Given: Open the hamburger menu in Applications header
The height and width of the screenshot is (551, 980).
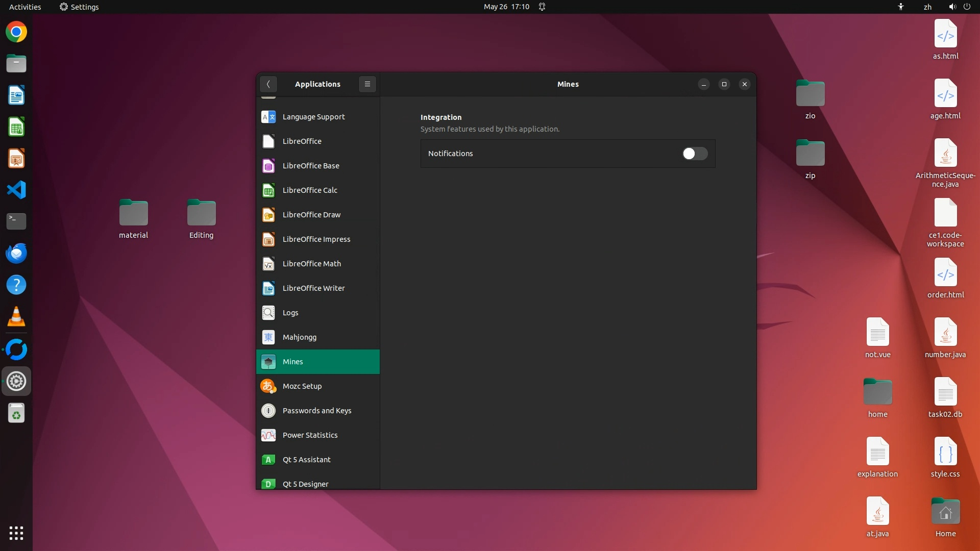Looking at the screenshot, I should 367,84.
